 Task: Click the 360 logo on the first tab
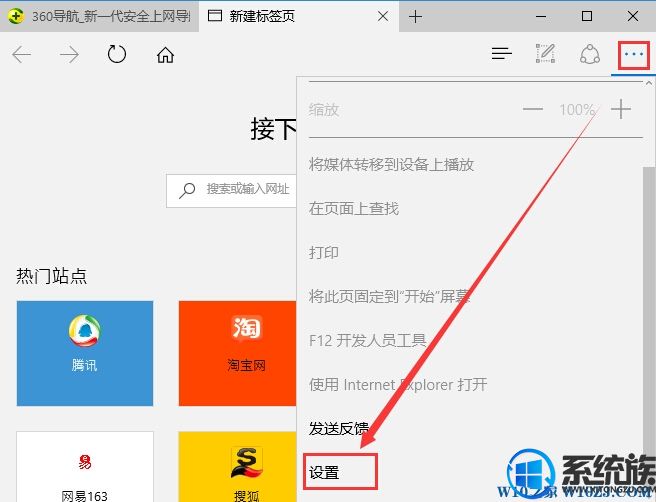(15, 16)
